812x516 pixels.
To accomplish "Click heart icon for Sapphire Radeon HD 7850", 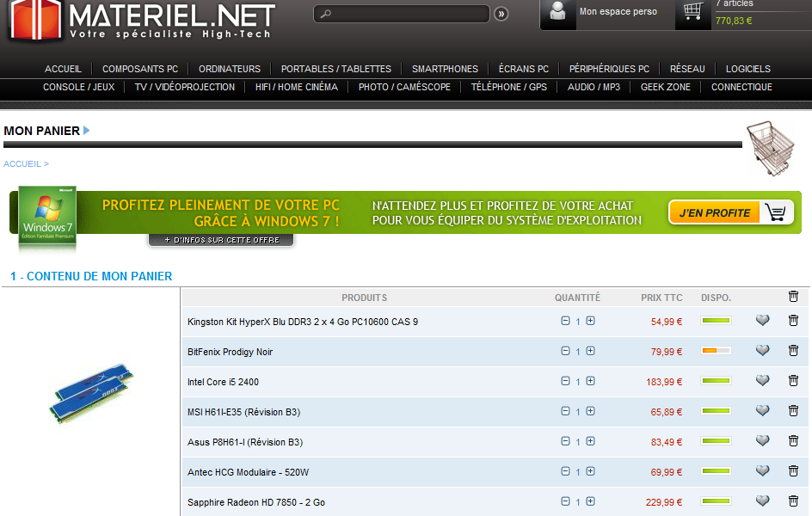I will coord(762,501).
